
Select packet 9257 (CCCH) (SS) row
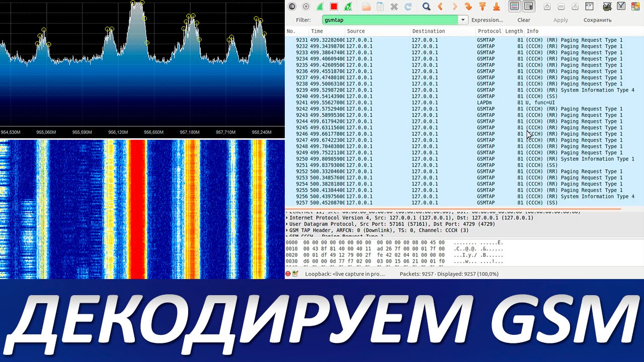pyautogui.click(x=464, y=203)
